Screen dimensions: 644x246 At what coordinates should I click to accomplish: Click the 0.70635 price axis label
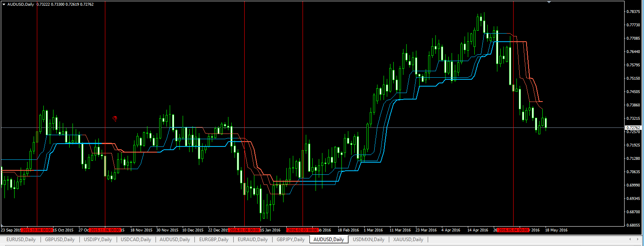[x=633, y=172]
